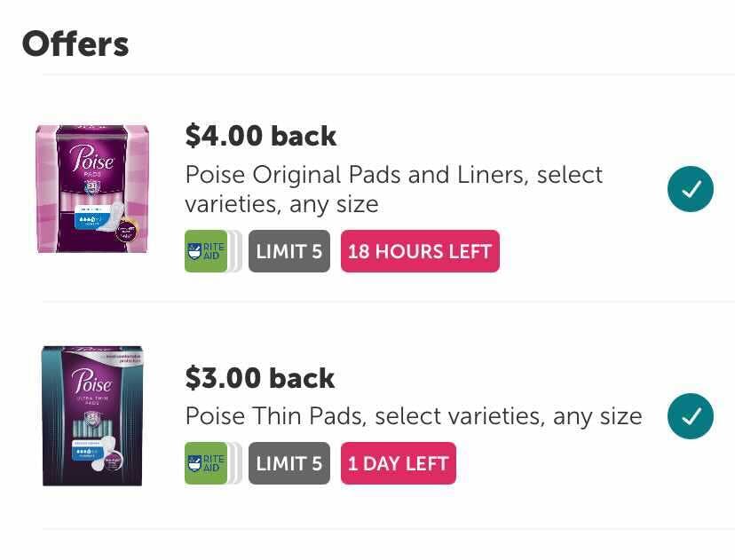Deselect the Poise Thin Pads offer checkmark

click(690, 416)
